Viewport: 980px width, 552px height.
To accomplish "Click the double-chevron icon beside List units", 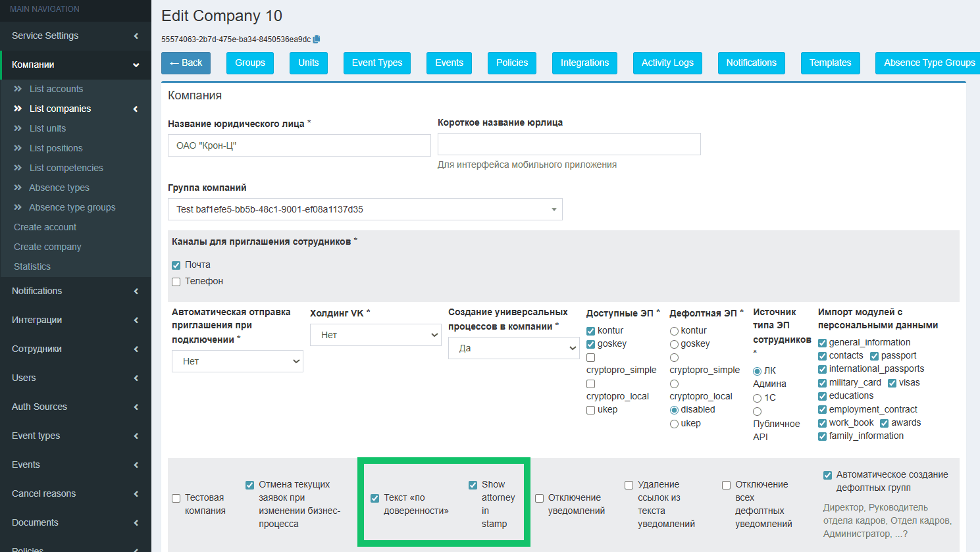I will click(18, 128).
